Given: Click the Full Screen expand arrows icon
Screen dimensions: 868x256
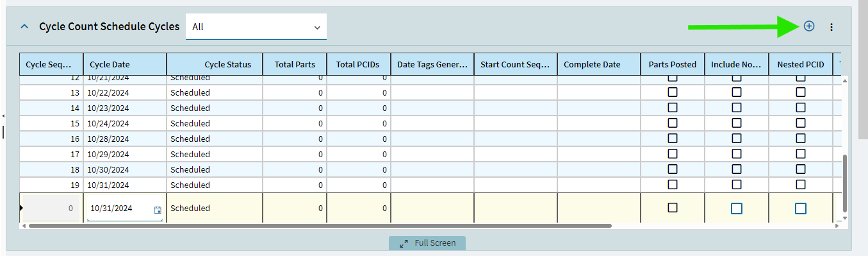Looking at the screenshot, I should tap(404, 243).
